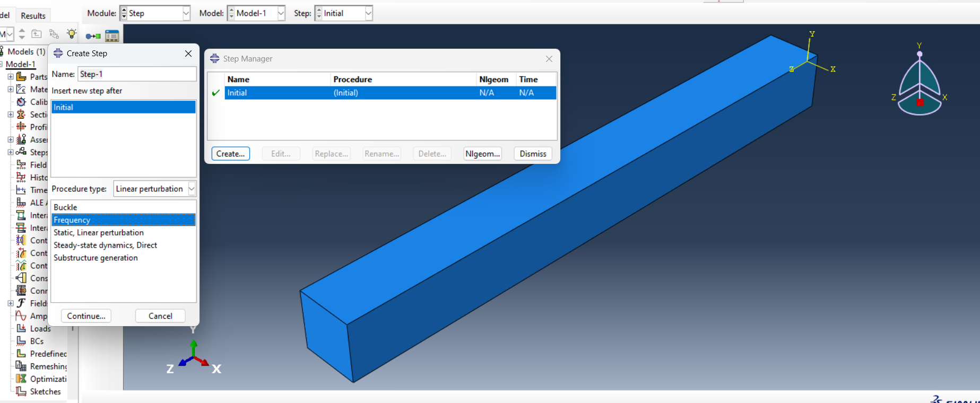The image size is (980, 403).
Task: Expand the Fields tree node
Action: (x=10, y=303)
